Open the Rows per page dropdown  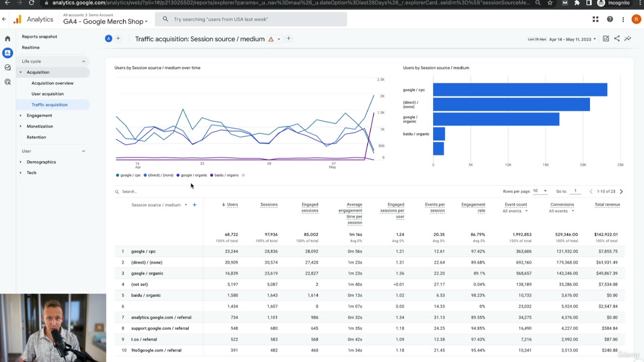[x=540, y=191]
